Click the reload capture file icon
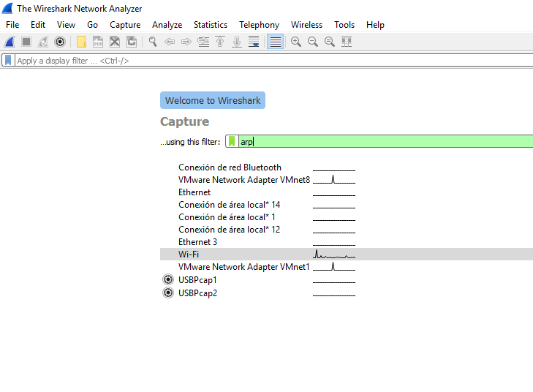Viewport: 533px width, 392px height. 132,42
